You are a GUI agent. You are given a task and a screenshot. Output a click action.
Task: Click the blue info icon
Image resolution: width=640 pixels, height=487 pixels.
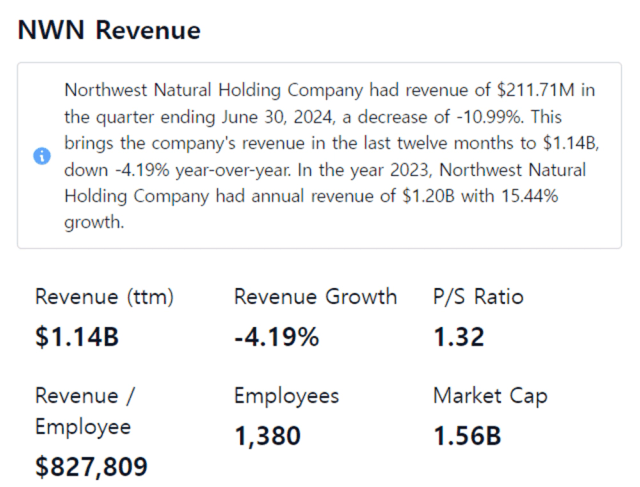click(41, 157)
